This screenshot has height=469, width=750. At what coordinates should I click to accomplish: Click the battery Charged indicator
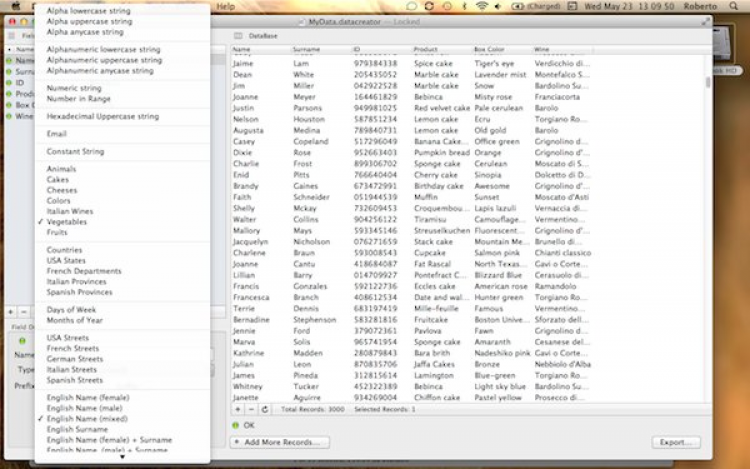pyautogui.click(x=536, y=6)
